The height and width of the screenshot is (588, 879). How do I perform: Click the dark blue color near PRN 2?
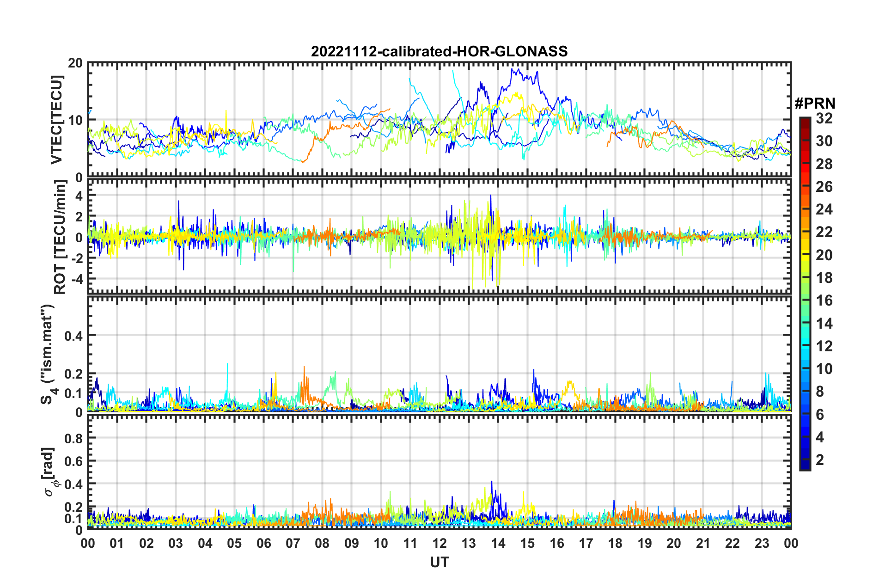(805, 460)
